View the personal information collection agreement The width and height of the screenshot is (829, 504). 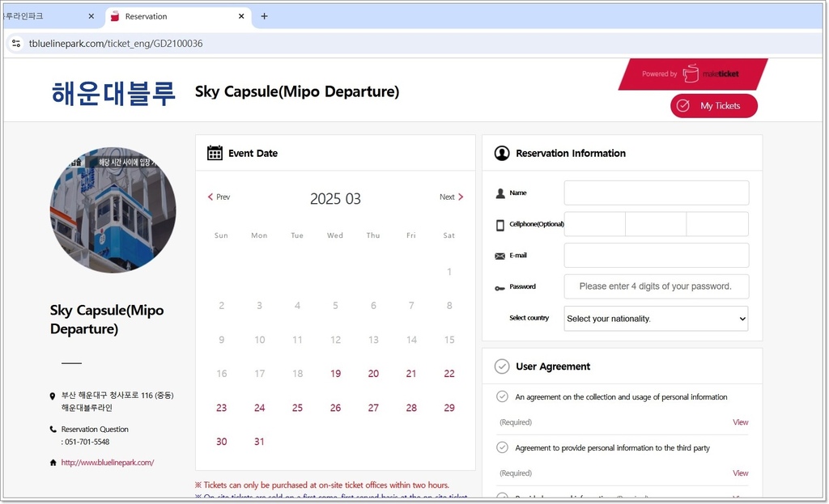tap(740, 422)
